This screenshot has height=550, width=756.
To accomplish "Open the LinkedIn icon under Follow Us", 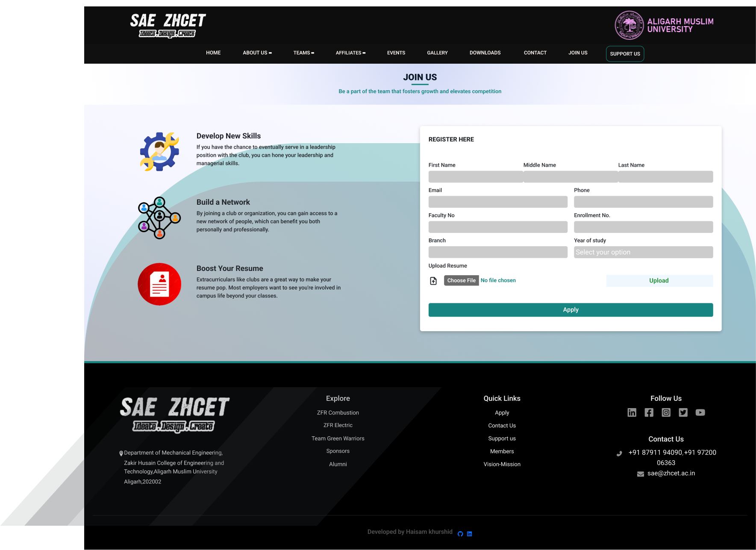I will click(x=632, y=412).
